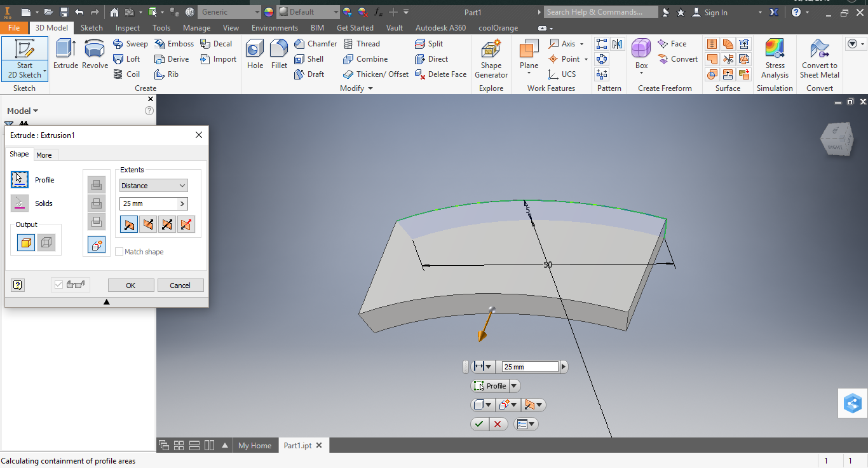This screenshot has width=868, height=468.
Task: Select Surface output in Extrude dialog
Action: click(46, 242)
